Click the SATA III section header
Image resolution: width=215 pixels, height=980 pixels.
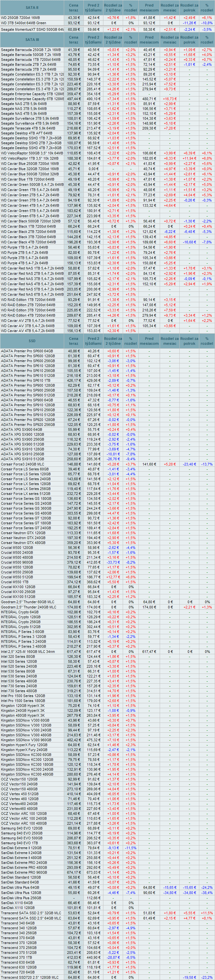click(x=32, y=40)
